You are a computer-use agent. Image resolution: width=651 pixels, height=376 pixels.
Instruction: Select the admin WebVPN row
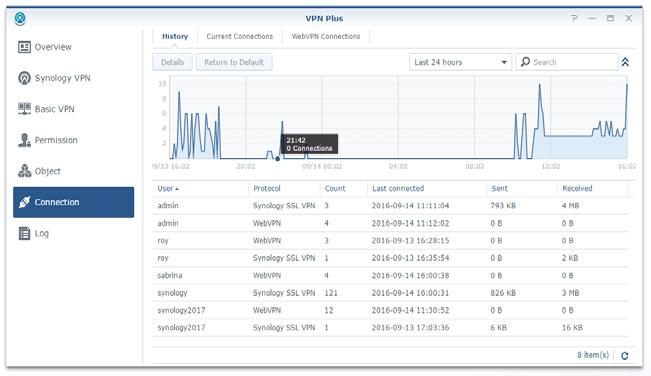(390, 223)
